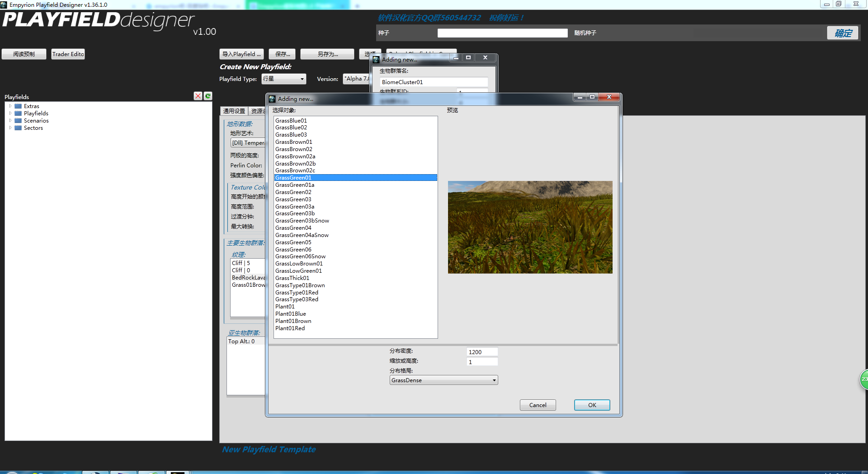Click the grass preview image
The width and height of the screenshot is (868, 474).
click(530, 227)
